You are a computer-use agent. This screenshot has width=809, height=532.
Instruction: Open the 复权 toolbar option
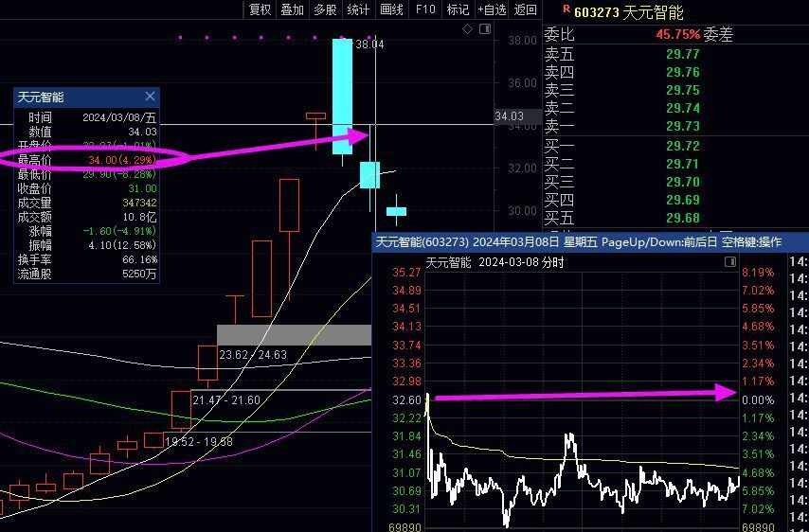pyautogui.click(x=260, y=9)
